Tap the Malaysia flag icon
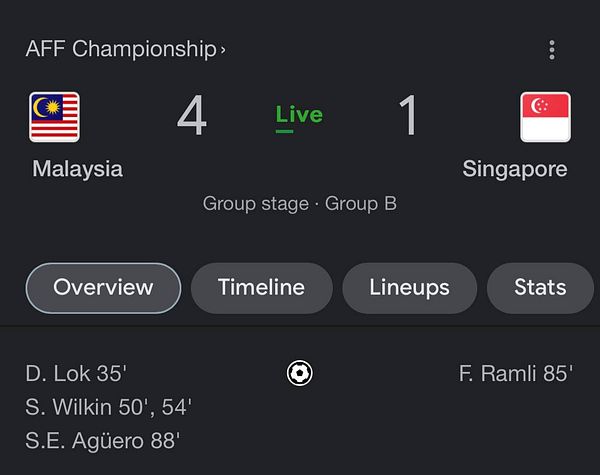This screenshot has height=475, width=600. coord(55,117)
